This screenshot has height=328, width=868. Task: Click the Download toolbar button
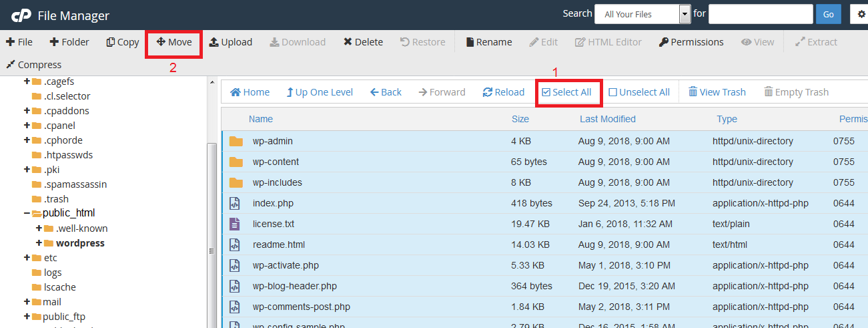pyautogui.click(x=298, y=42)
